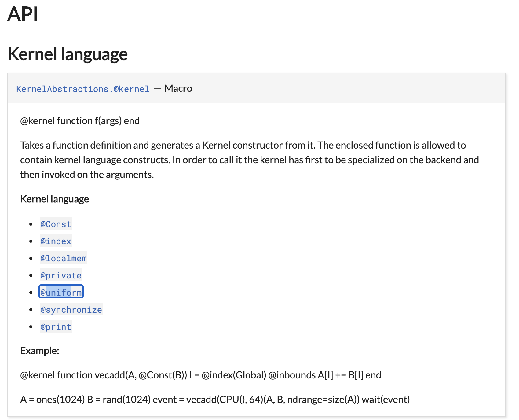Click the vecadd kernel example line
This screenshot has width=519, height=420.
(x=201, y=375)
